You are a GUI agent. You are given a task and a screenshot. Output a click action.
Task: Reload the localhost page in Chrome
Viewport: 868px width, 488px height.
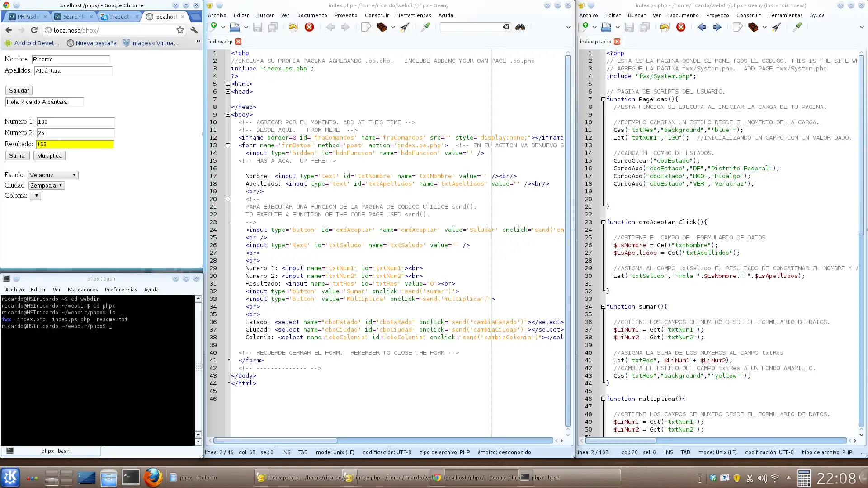(34, 30)
